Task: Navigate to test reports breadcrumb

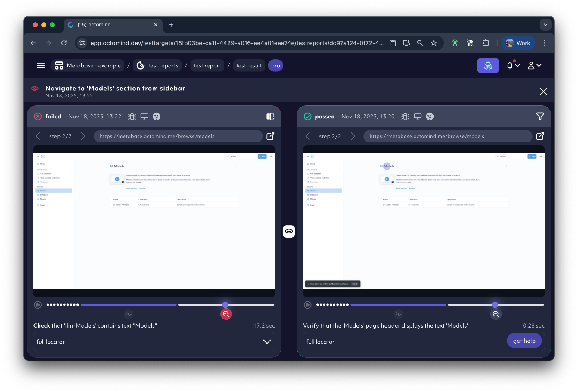Action: (x=157, y=65)
